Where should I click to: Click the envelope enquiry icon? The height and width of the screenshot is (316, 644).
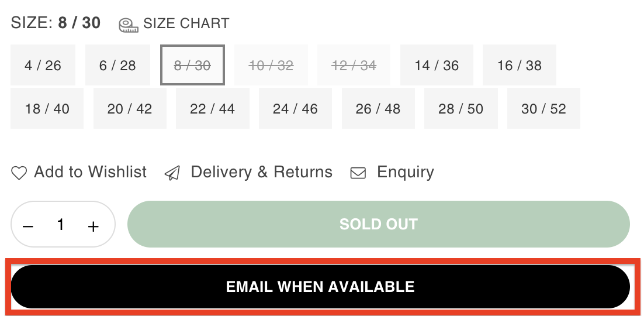point(358,173)
